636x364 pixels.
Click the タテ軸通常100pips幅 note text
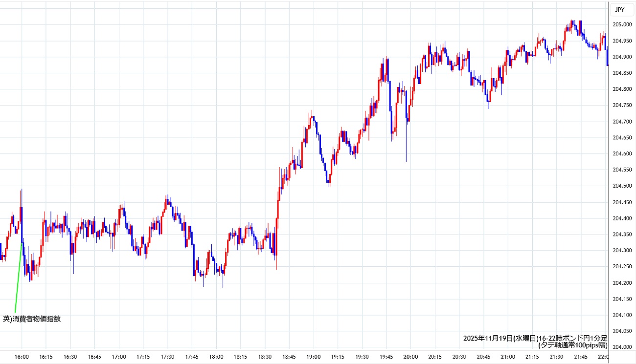(x=572, y=345)
